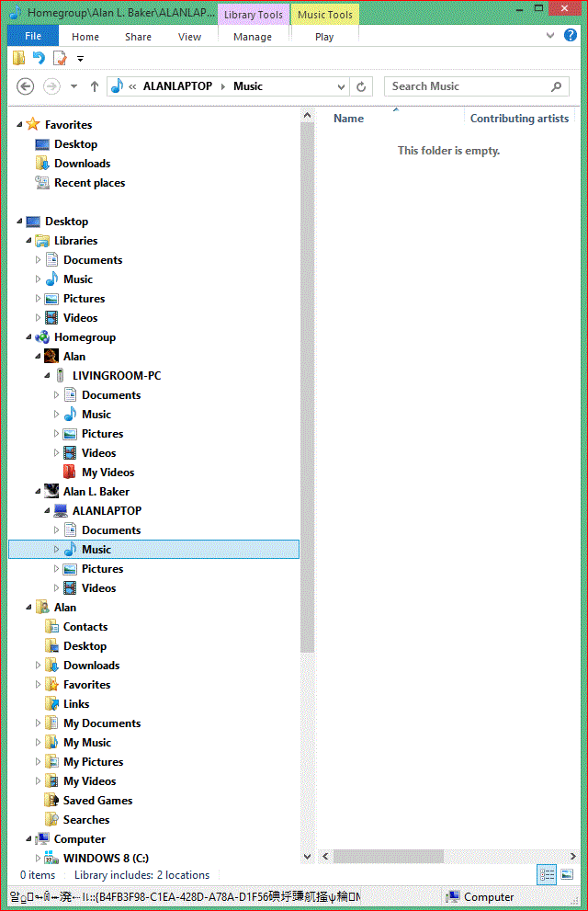Select Downloads under Favorites
The image size is (588, 911).
[x=82, y=164]
